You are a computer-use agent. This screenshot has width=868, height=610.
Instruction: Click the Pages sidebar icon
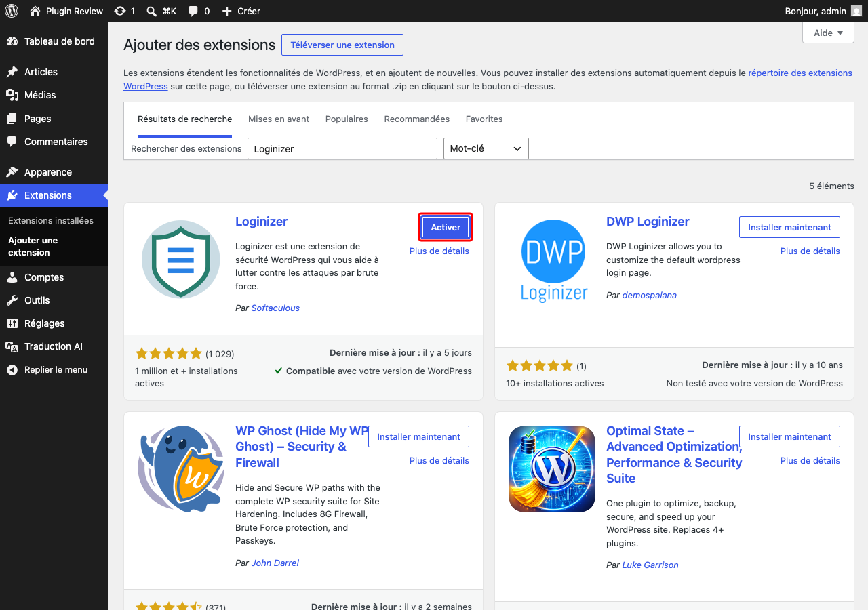click(x=12, y=119)
